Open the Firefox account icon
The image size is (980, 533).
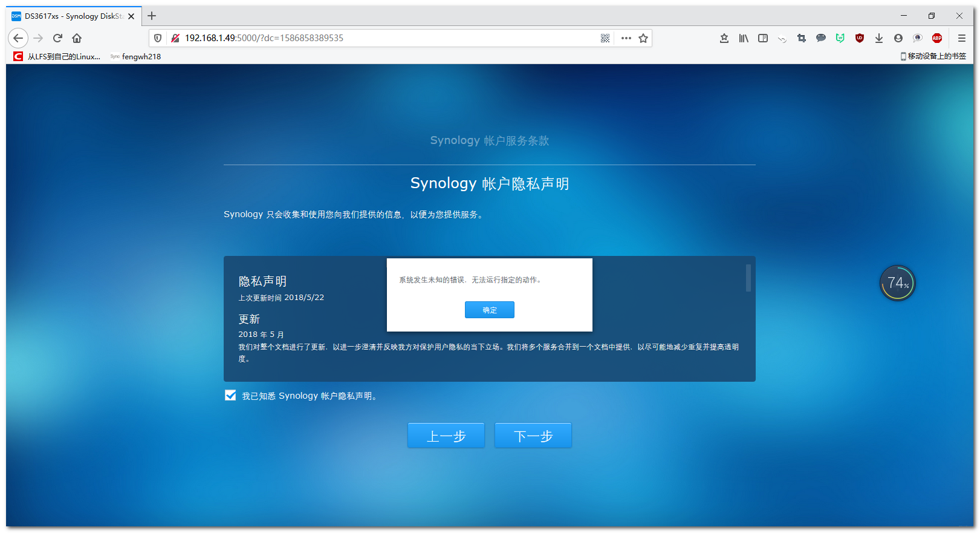898,38
